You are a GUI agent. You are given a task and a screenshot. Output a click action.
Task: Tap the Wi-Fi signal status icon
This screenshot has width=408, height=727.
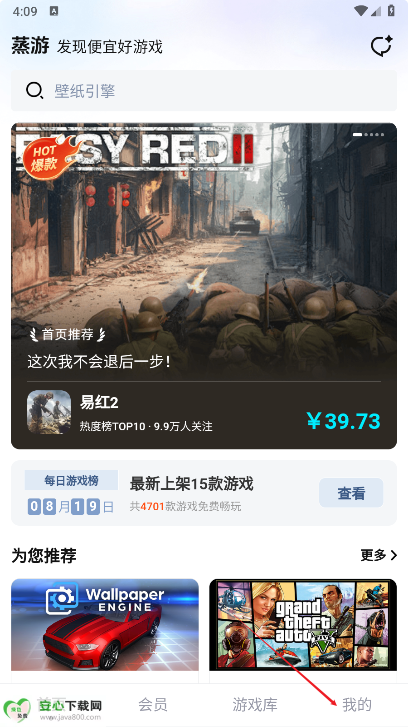tap(360, 11)
